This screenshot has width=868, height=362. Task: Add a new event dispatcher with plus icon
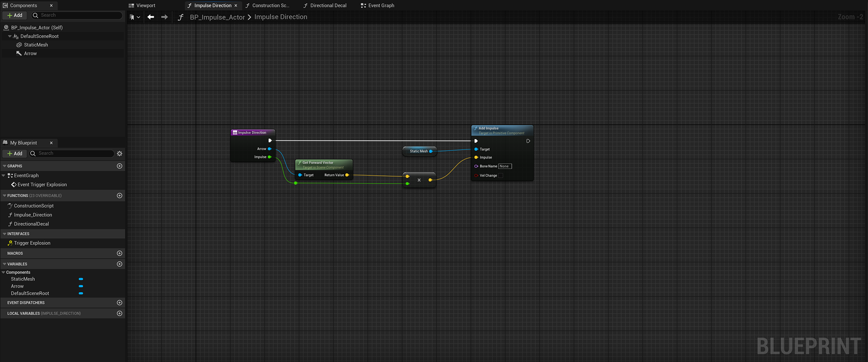[x=119, y=303]
